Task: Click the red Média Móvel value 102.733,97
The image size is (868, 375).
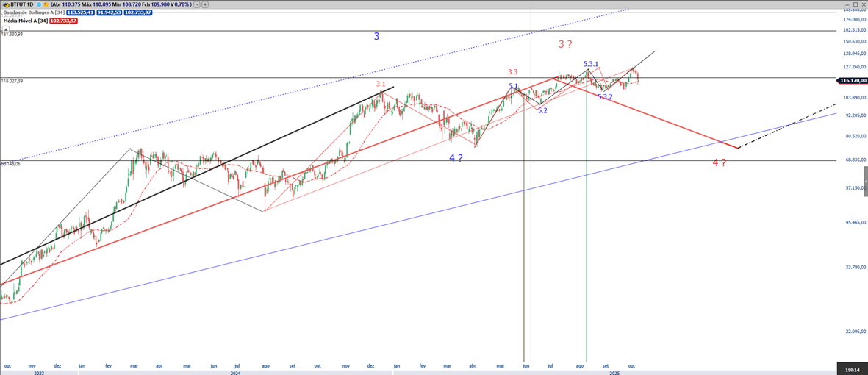Action: (x=64, y=21)
